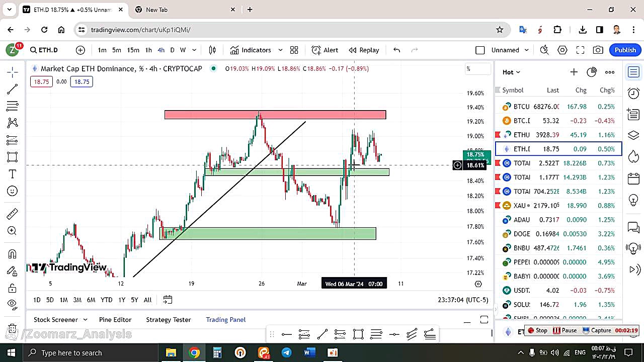Open the Strategy Tester tab
Image resolution: width=644 pixels, height=362 pixels.
(x=169, y=319)
